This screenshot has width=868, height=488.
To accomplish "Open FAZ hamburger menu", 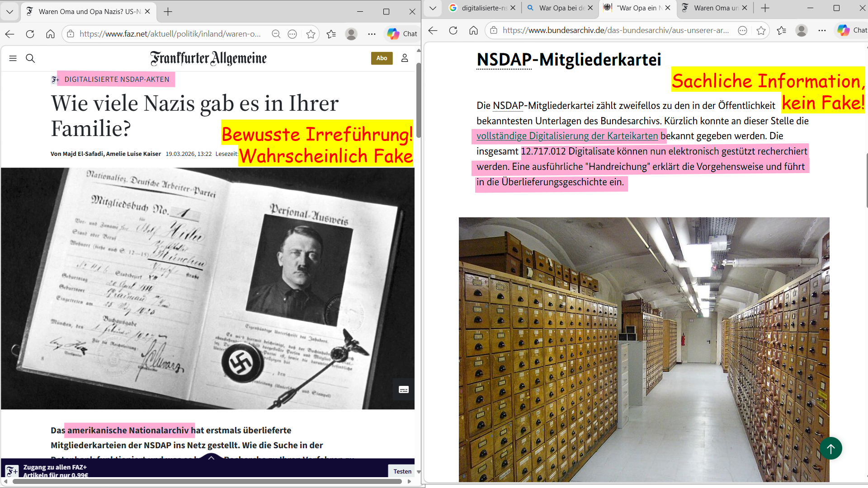I will [x=13, y=58].
